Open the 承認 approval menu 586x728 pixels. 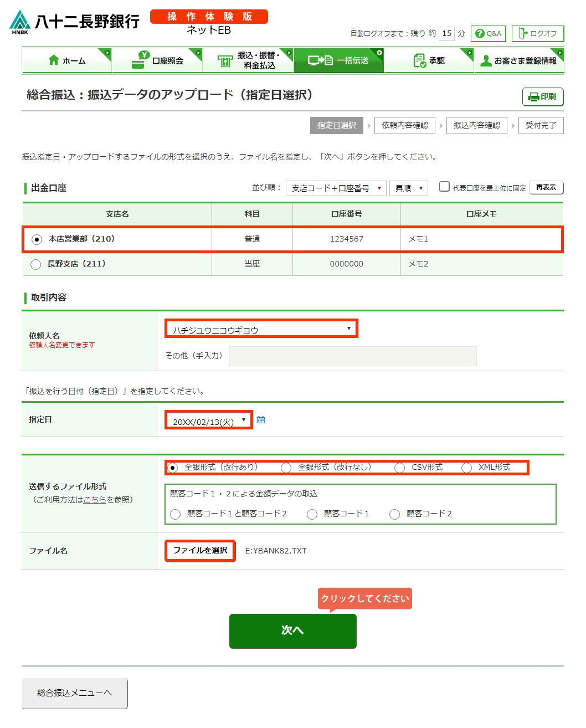[x=429, y=60]
